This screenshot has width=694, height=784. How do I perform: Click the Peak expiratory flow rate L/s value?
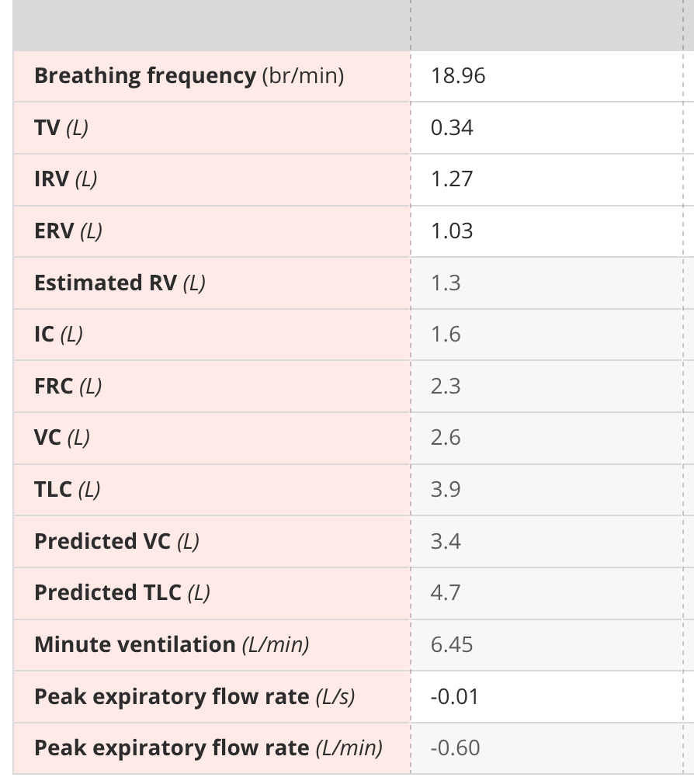pyautogui.click(x=547, y=697)
